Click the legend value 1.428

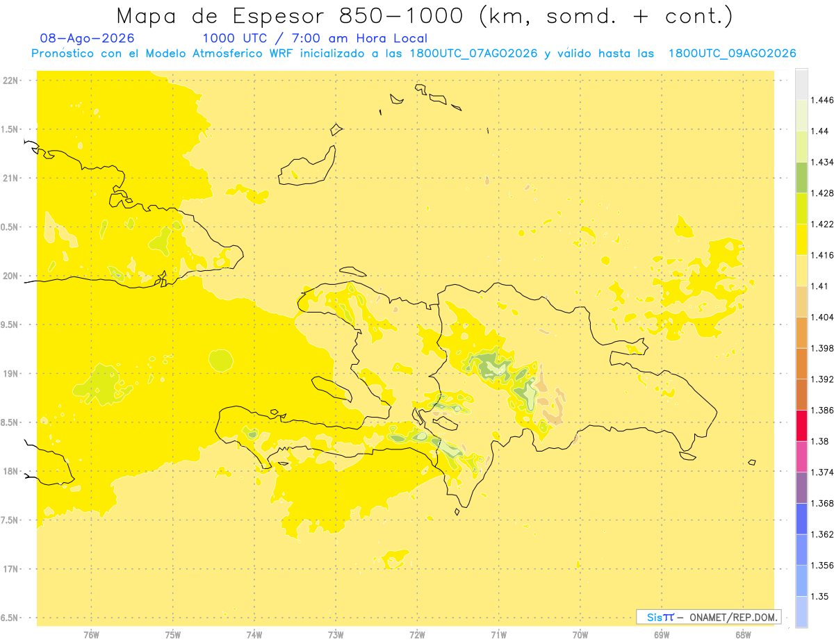[x=822, y=193]
